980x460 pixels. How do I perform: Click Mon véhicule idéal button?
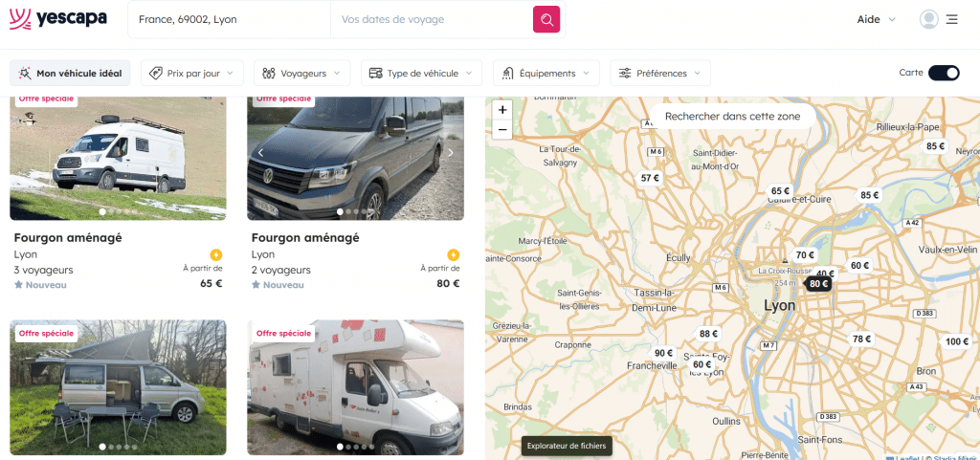(70, 73)
